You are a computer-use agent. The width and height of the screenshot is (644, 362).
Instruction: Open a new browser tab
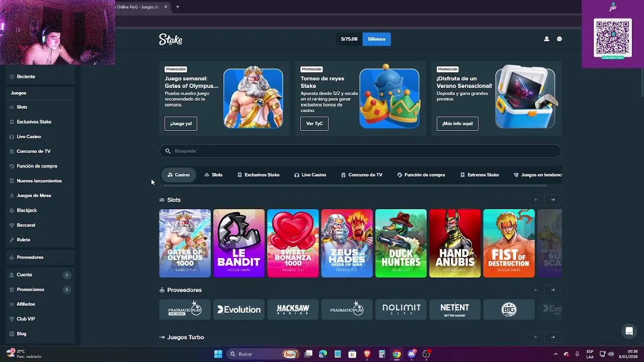coord(178,7)
